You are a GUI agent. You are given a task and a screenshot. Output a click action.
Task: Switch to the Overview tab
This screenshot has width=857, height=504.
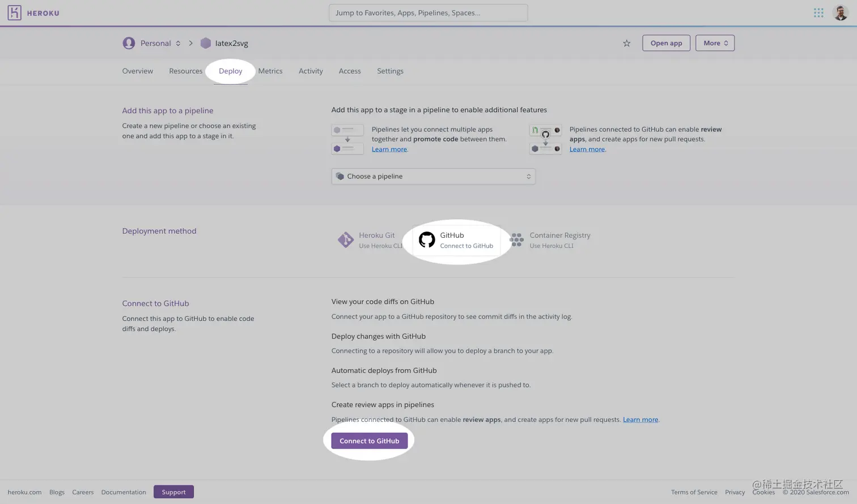[138, 71]
